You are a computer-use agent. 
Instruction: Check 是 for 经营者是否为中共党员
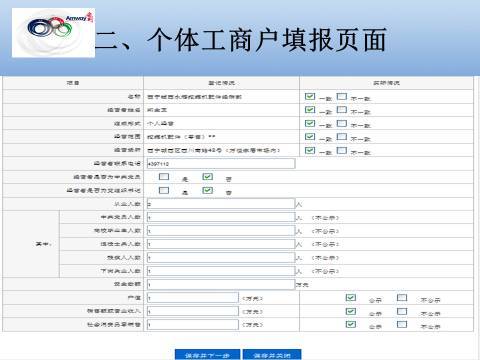click(x=164, y=177)
